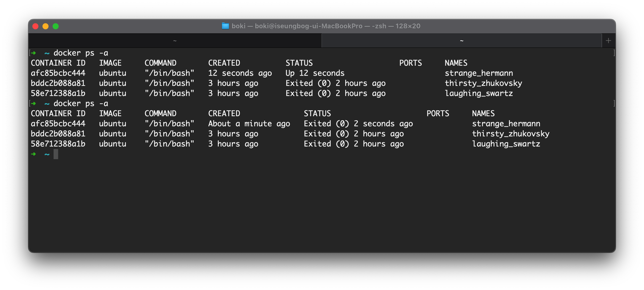Image resolution: width=644 pixels, height=290 pixels.
Task: Click the block cursor at the prompt
Action: 56,154
